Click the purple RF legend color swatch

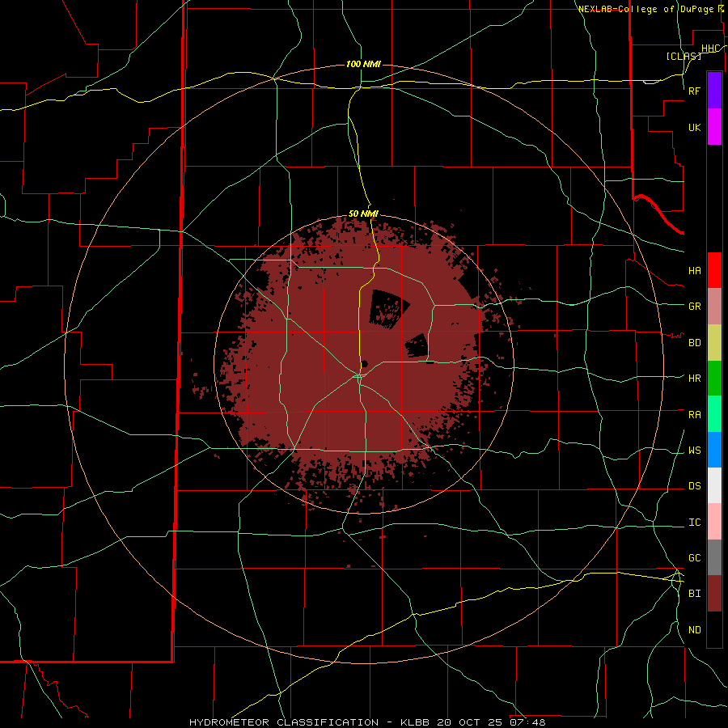(x=714, y=91)
